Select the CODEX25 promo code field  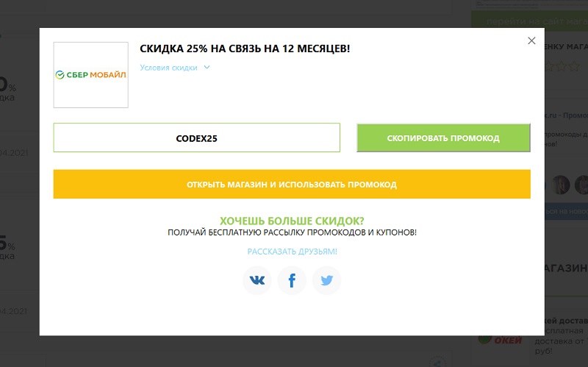[x=196, y=138]
